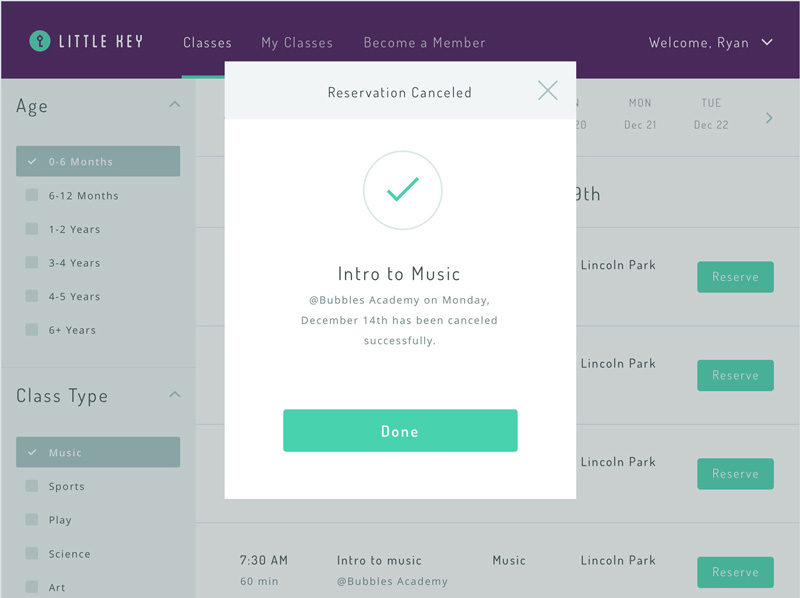The width and height of the screenshot is (800, 598).
Task: Open the Classes tab
Action: click(x=207, y=43)
